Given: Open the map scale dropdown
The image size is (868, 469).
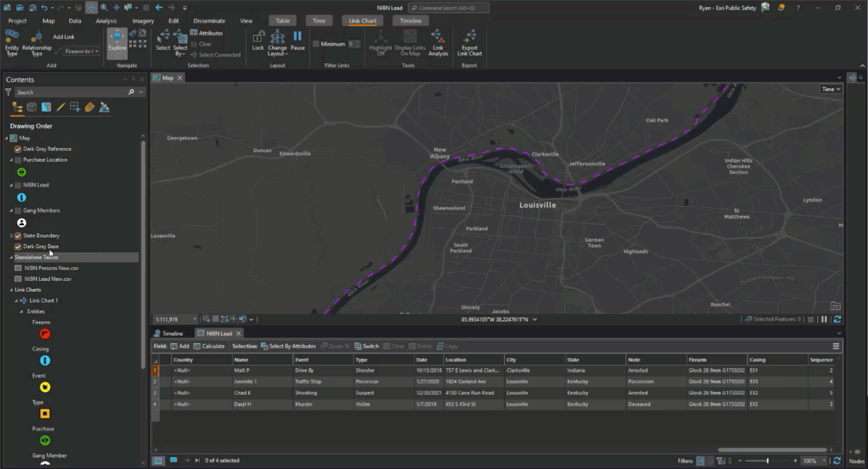Looking at the screenshot, I should pos(195,320).
